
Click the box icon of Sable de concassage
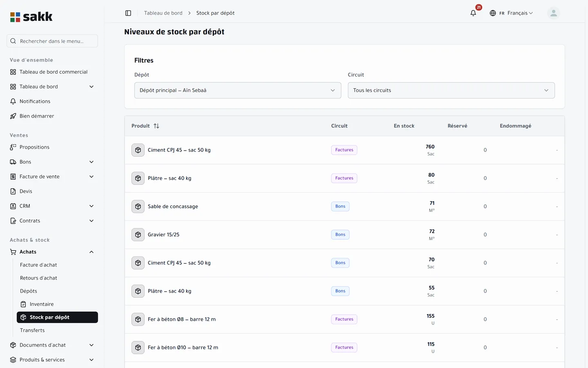click(x=138, y=206)
